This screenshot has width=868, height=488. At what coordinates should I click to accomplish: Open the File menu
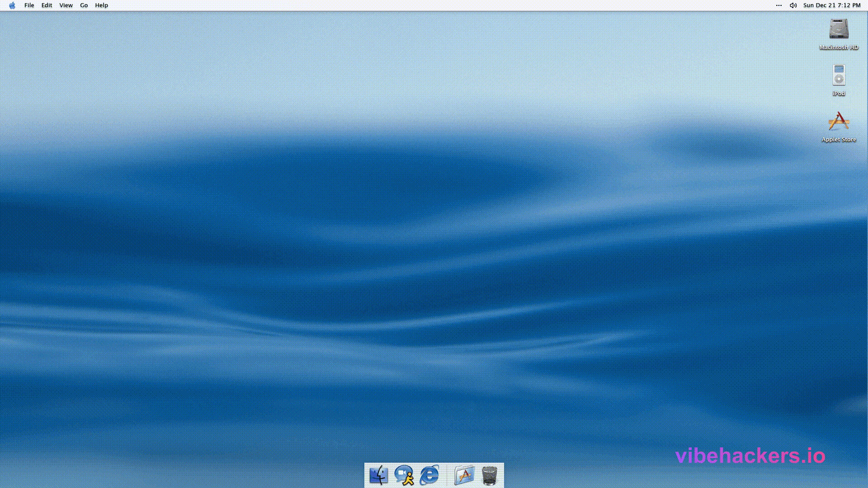(29, 5)
